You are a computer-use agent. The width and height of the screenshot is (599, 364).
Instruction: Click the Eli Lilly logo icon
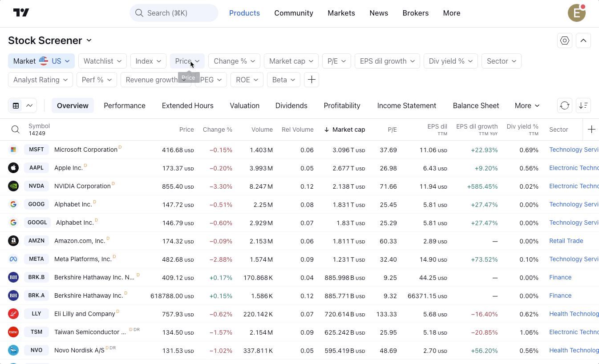pyautogui.click(x=13, y=314)
